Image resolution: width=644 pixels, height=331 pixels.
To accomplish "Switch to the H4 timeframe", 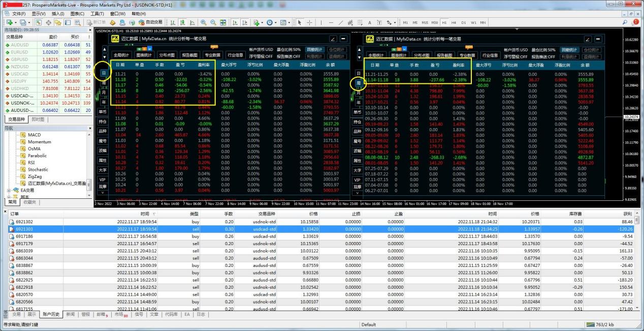I will tap(454, 22).
